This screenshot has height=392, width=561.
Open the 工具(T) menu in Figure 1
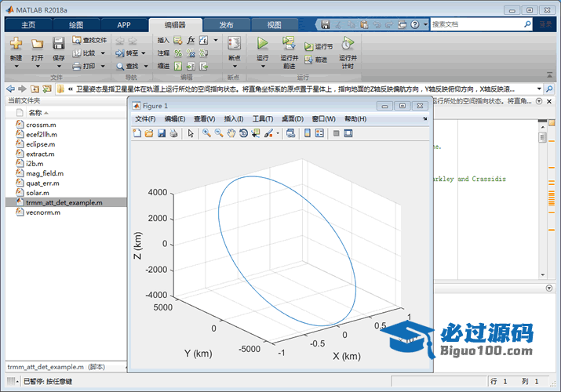coord(263,118)
